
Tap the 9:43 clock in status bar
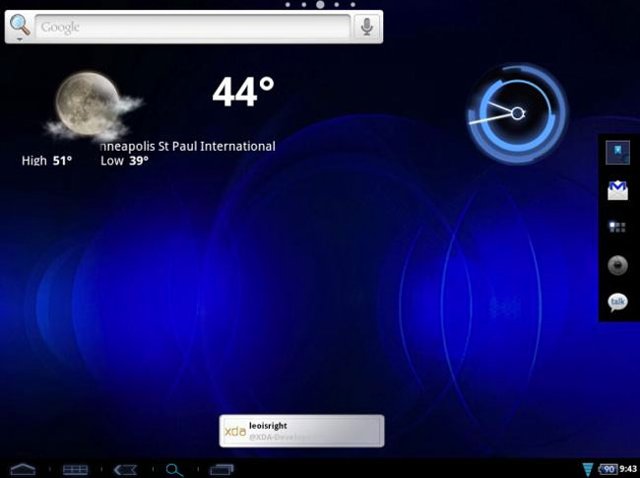point(628,469)
